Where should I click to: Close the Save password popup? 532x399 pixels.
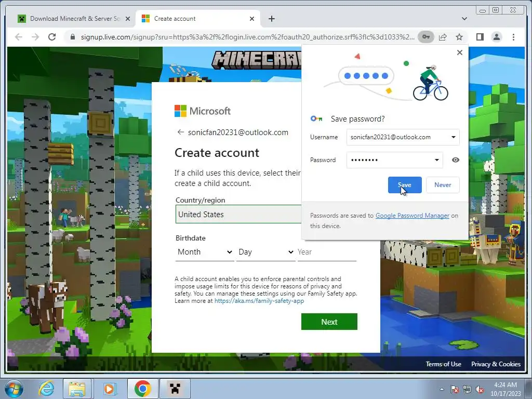pos(459,52)
